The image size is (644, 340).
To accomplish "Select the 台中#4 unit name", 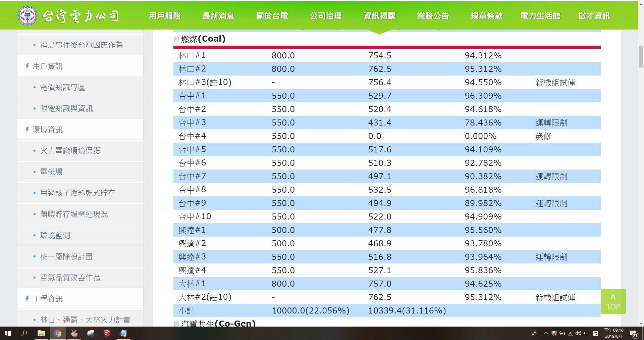I will pos(192,136).
